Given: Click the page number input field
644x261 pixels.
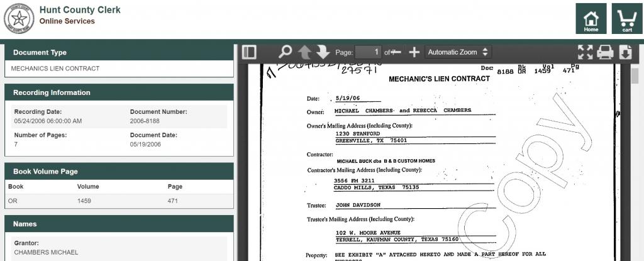Looking at the screenshot, I should (x=369, y=52).
